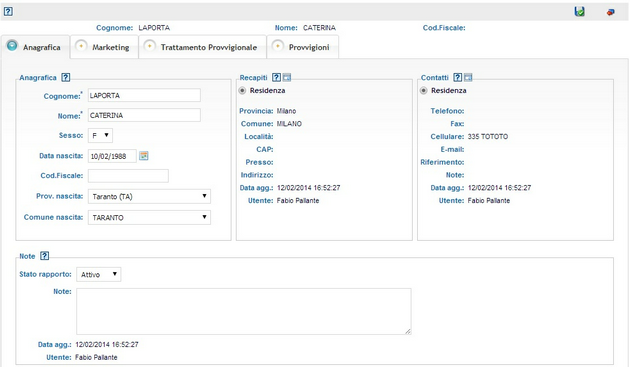Click the E-mail label in Contatti
The width and height of the screenshot is (630, 367).
point(452,150)
